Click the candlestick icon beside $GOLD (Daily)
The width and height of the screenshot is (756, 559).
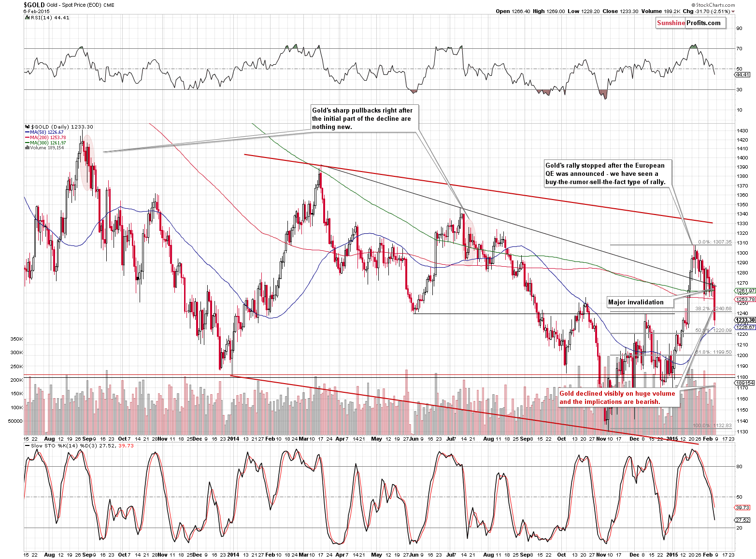27,127
